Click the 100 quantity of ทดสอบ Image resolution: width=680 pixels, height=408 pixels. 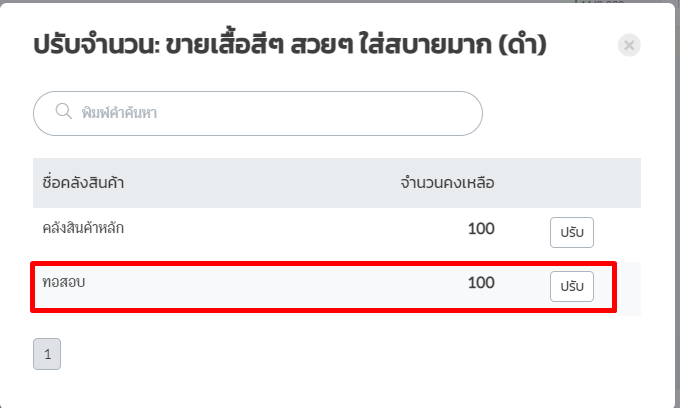coord(481,282)
